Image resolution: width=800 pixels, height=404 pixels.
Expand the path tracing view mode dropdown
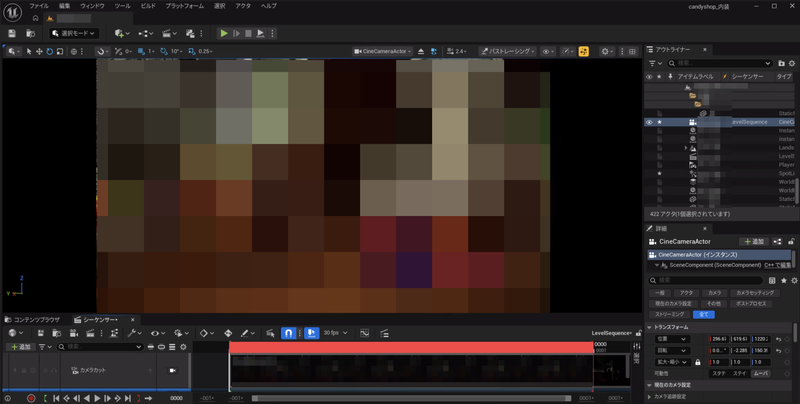tap(509, 51)
